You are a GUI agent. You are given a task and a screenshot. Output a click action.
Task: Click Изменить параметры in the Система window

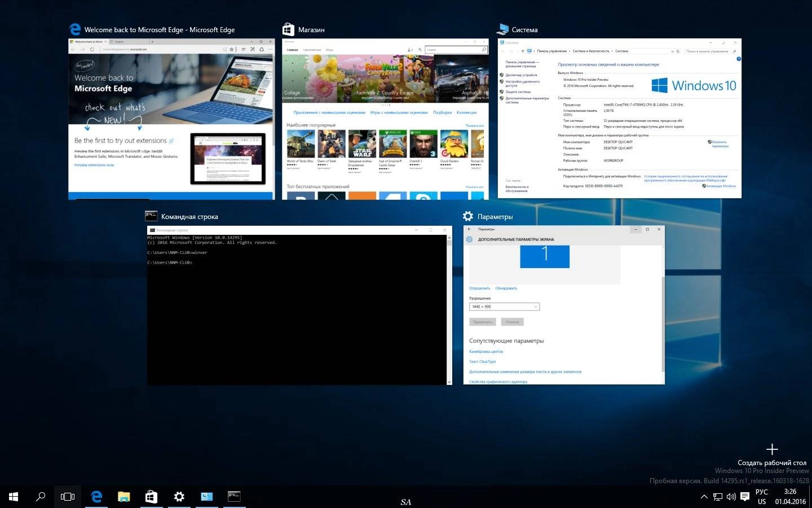point(720,144)
